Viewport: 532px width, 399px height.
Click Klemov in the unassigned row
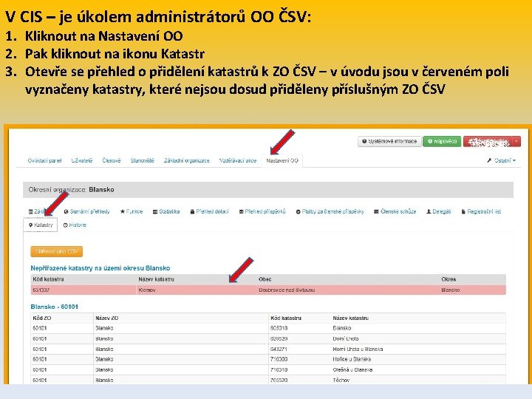tap(147, 290)
